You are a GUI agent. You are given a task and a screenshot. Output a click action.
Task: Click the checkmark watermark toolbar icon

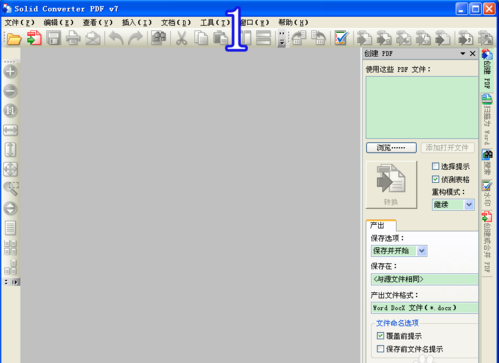click(341, 38)
